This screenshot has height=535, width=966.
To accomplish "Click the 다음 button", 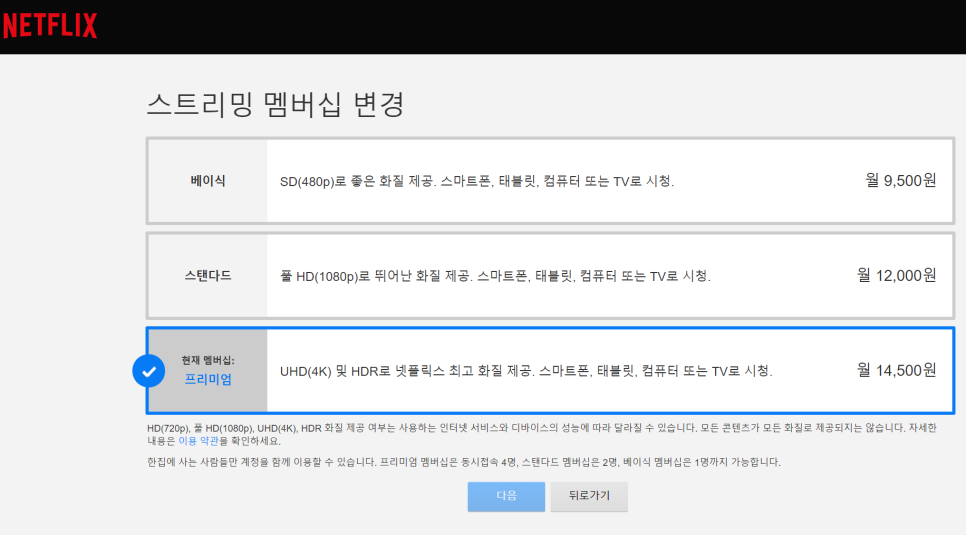I will pos(506,496).
